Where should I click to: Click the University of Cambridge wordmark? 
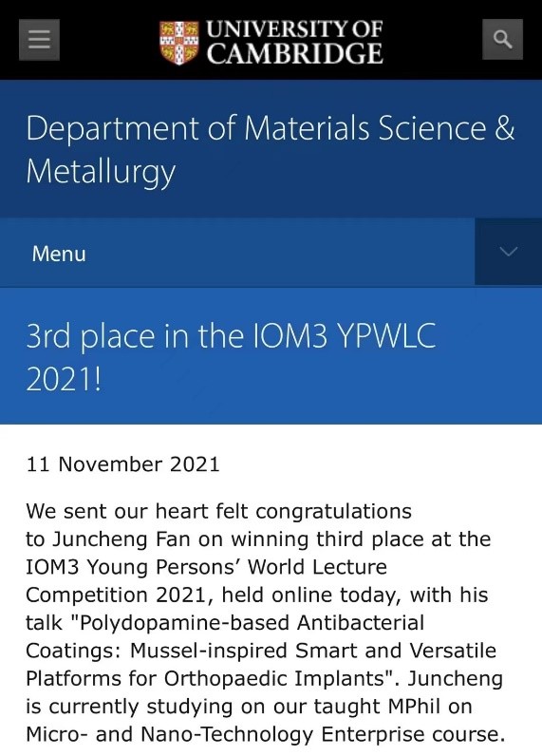pyautogui.click(x=295, y=42)
